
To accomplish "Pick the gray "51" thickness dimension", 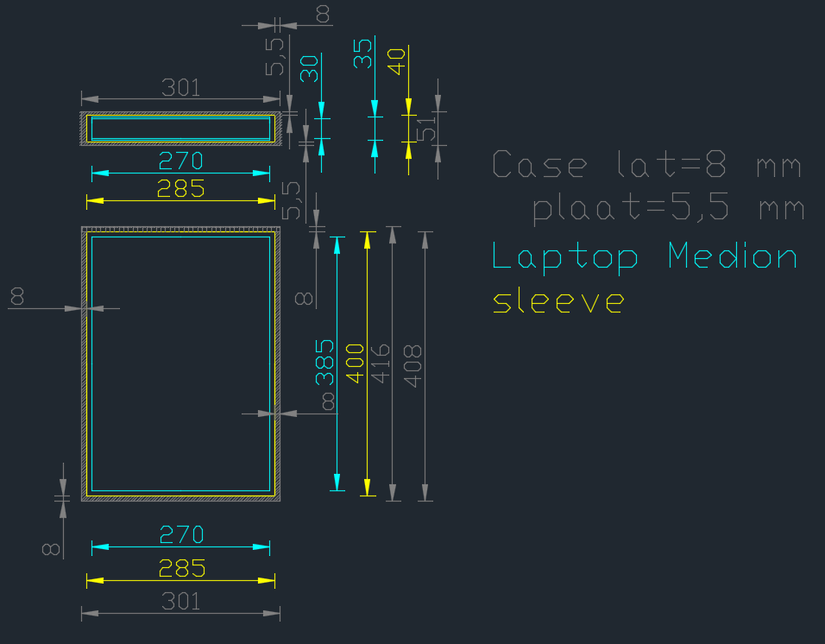I will tap(426, 129).
